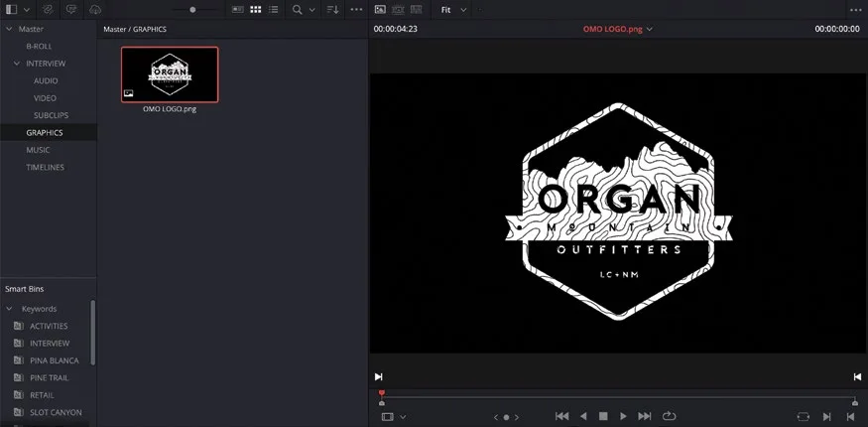Open viewer overlay dropdown arrow
This screenshot has height=427, width=868.
click(403, 416)
